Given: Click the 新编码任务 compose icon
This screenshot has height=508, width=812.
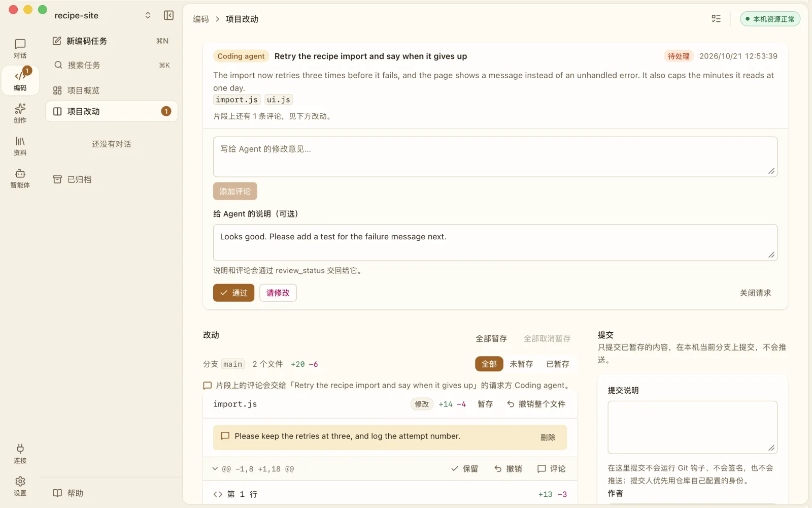Looking at the screenshot, I should pyautogui.click(x=57, y=41).
